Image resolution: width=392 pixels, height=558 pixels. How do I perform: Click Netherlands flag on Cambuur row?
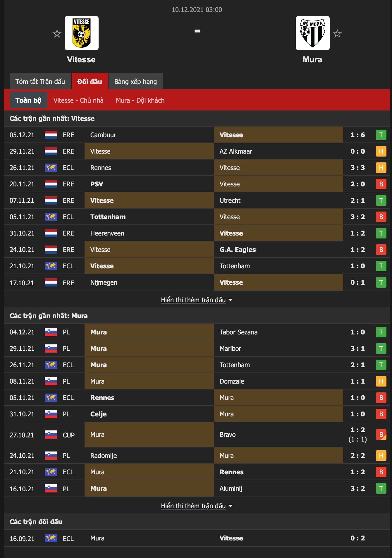51,135
